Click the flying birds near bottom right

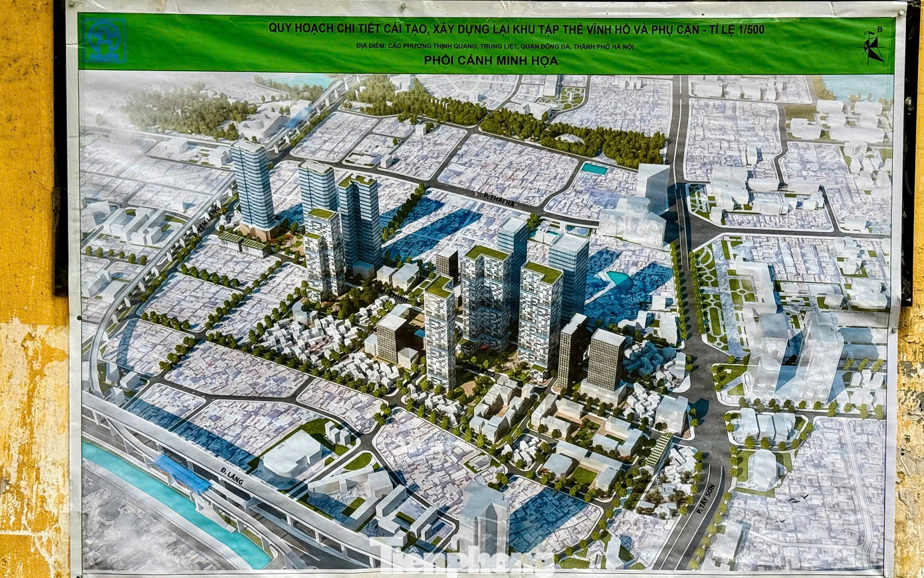coord(795,499)
